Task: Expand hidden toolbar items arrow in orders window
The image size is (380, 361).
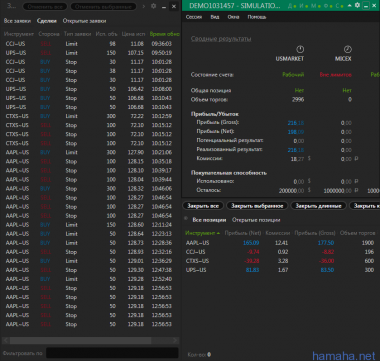Action: point(144,6)
